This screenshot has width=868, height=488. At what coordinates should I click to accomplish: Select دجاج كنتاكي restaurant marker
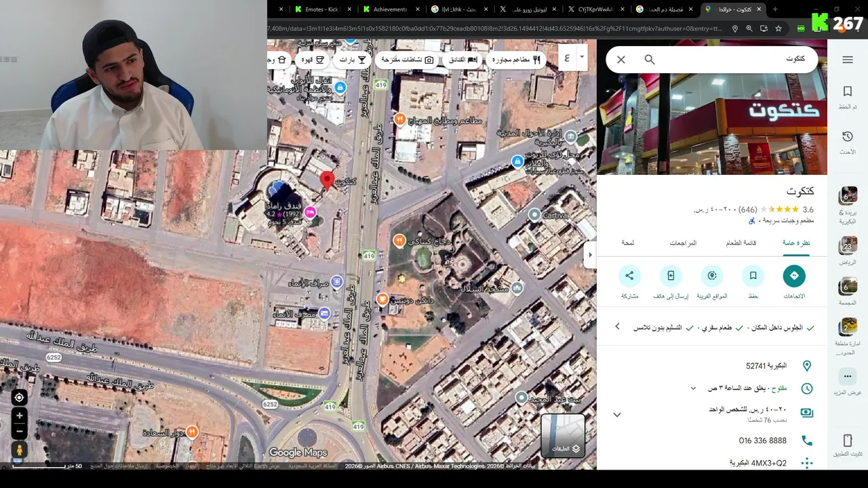[x=399, y=240]
